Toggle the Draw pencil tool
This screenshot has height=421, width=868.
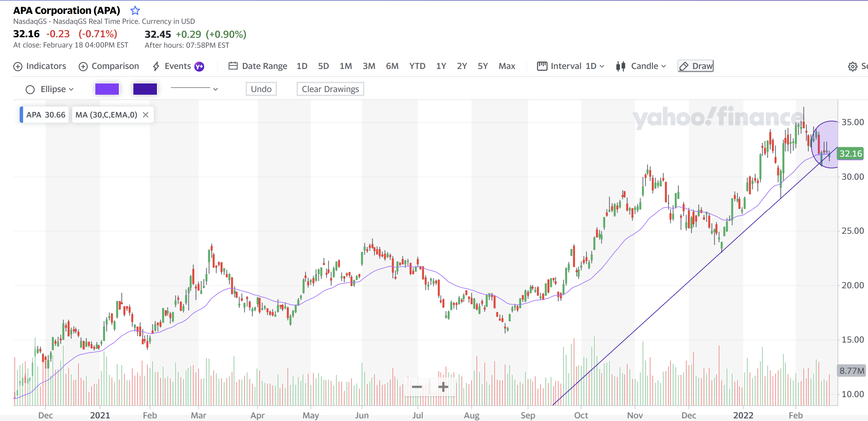tap(696, 66)
